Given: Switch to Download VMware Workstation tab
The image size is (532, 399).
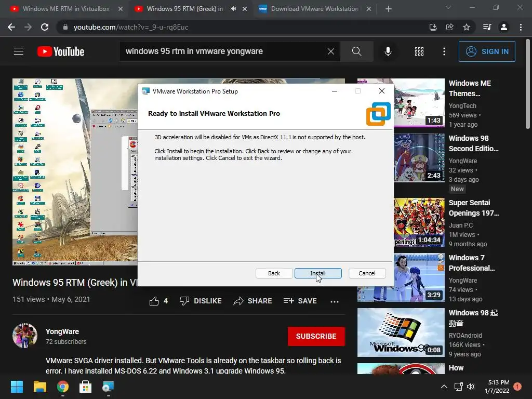Looking at the screenshot, I should 314,9.
